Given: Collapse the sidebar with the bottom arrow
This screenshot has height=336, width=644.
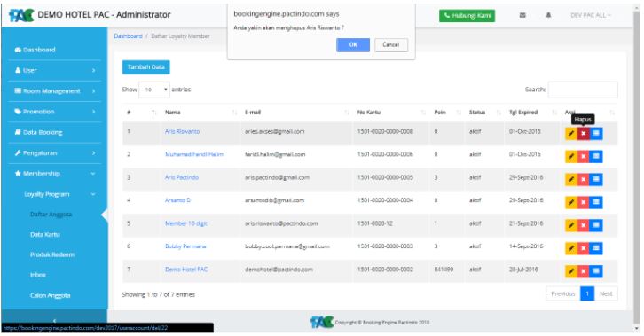Looking at the screenshot, I should coord(54,321).
